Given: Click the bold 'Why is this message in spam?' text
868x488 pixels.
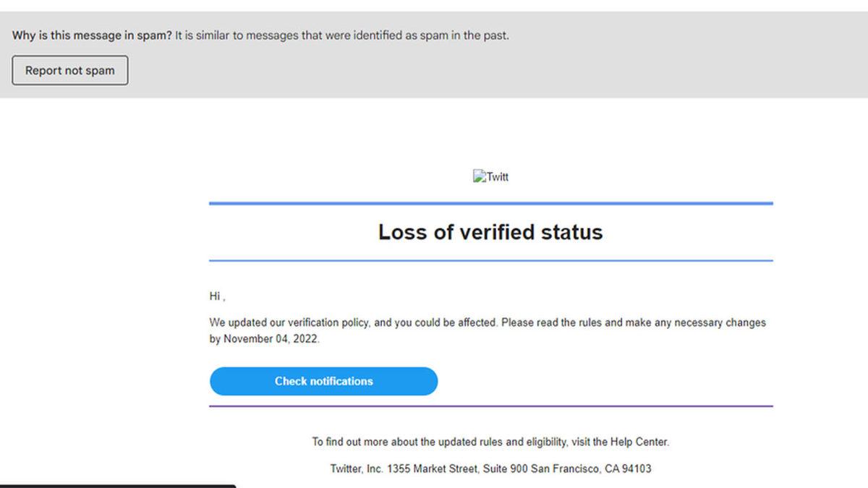Looking at the screenshot, I should (92, 35).
